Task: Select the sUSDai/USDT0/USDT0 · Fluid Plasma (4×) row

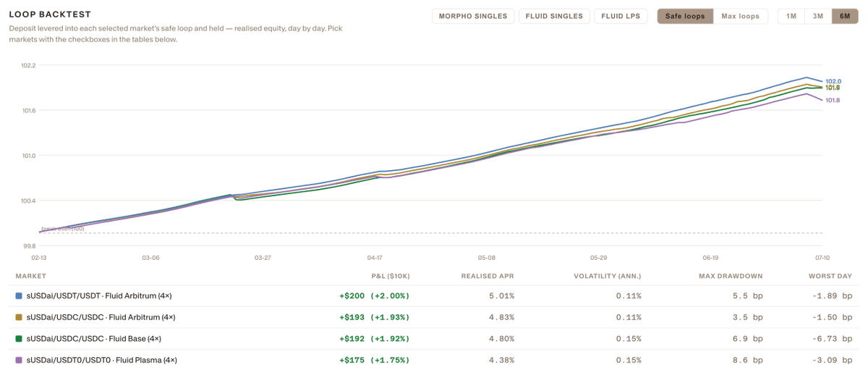Action: [x=434, y=360]
